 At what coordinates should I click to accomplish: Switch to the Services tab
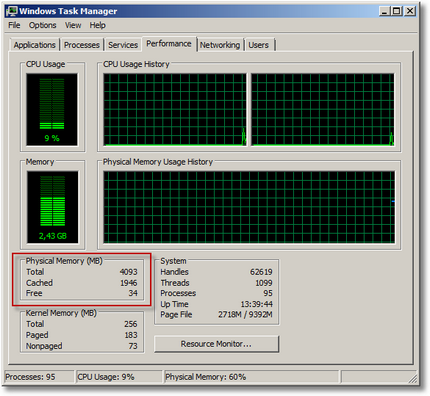[123, 45]
